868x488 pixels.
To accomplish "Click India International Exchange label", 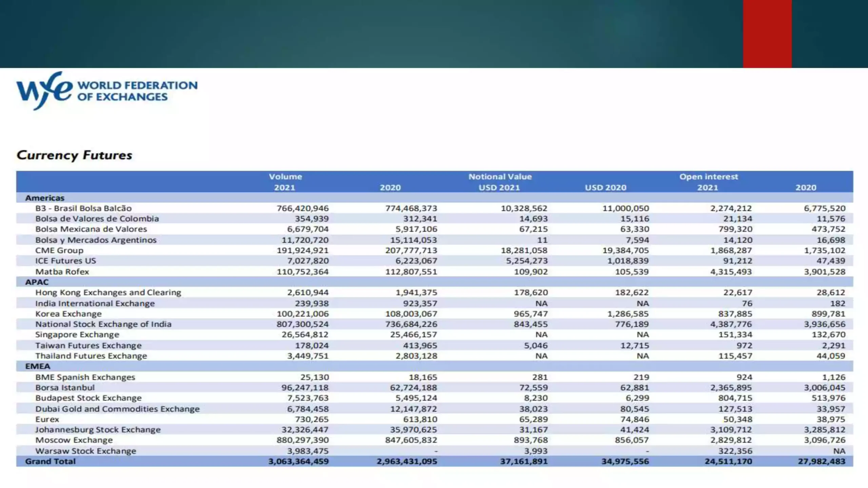I will pyautogui.click(x=95, y=303).
